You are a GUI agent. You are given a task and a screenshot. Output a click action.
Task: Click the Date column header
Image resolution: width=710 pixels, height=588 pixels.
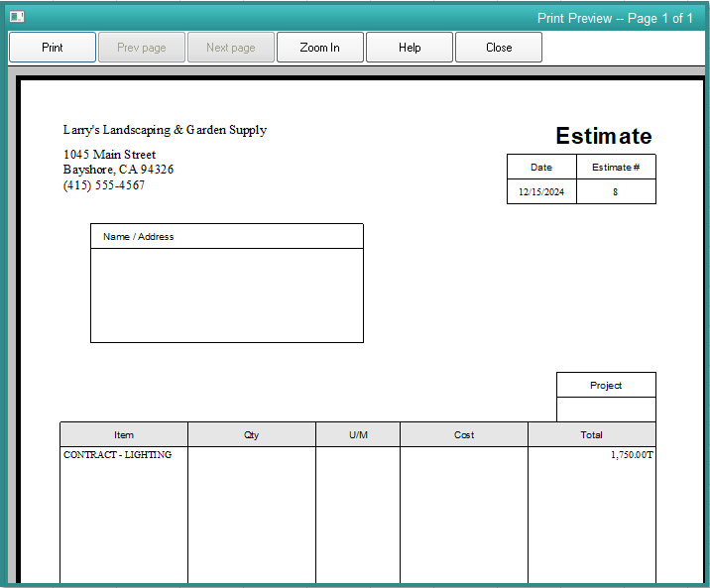[541, 167]
